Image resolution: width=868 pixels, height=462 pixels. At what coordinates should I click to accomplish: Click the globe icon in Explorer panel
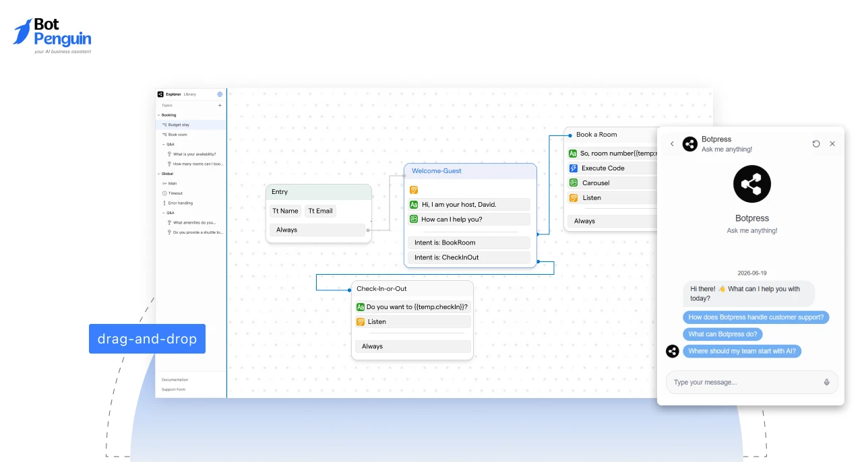(x=220, y=94)
